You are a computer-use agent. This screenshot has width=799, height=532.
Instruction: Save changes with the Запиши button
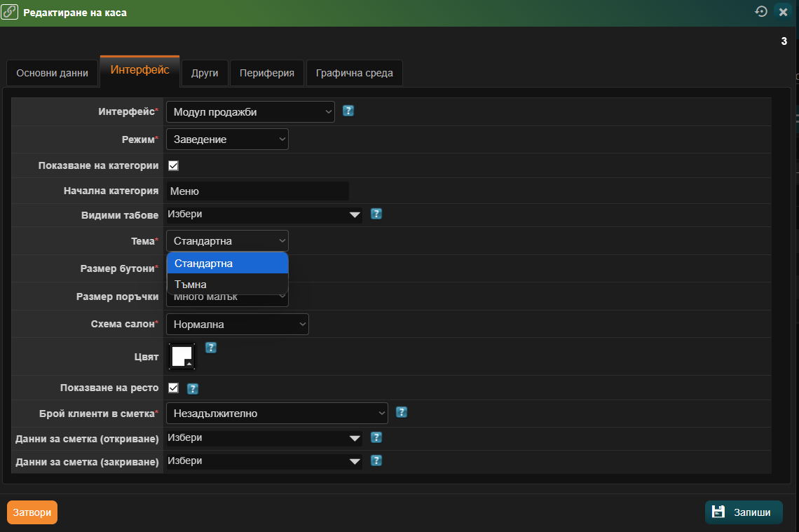(744, 512)
